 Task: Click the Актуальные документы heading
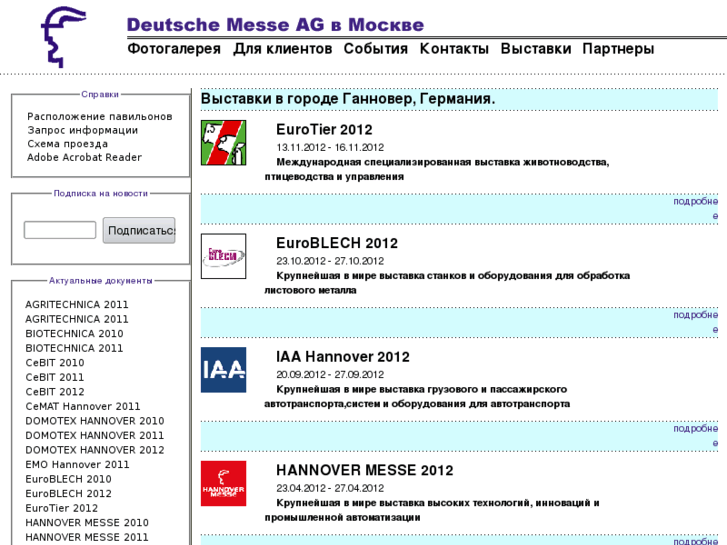pos(101,281)
